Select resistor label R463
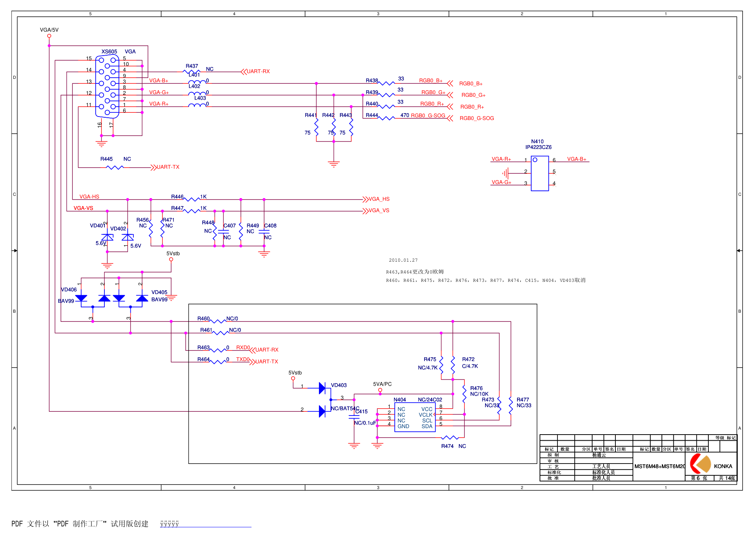 tap(203, 347)
